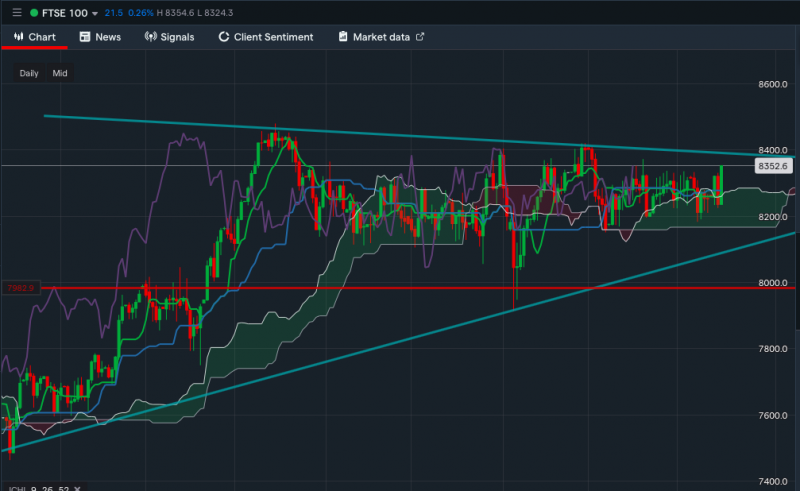Image resolution: width=800 pixels, height=491 pixels.
Task: Open the Daily timeframe selector
Action: (x=29, y=73)
